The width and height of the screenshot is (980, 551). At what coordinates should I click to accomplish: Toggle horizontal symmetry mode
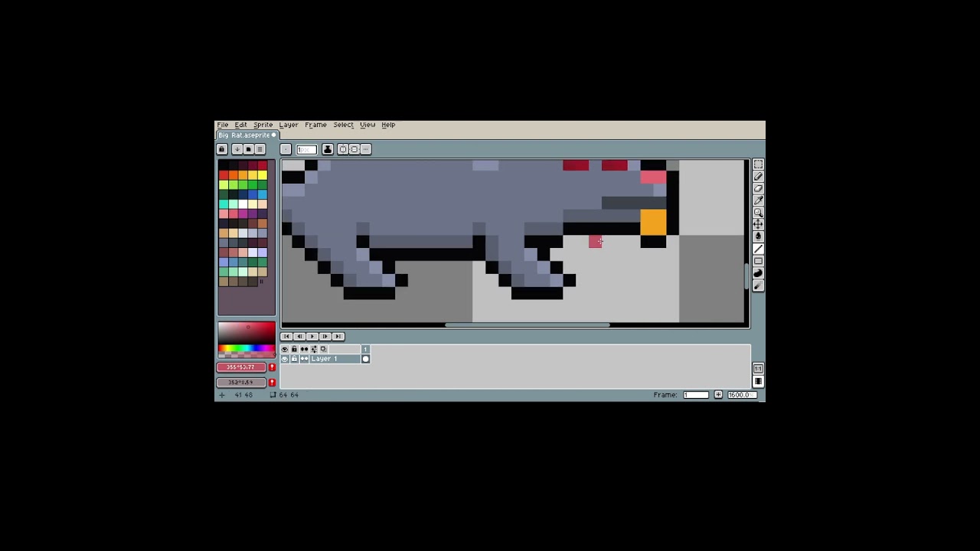(343, 149)
